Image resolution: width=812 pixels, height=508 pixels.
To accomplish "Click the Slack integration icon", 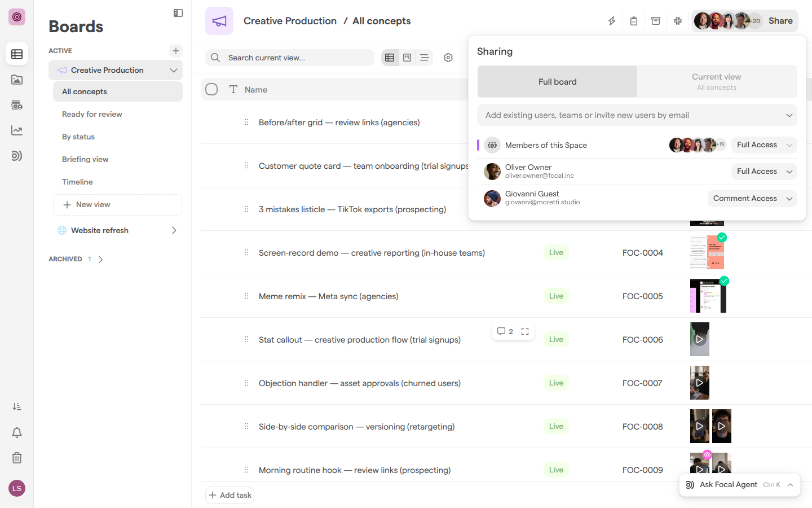I will click(x=678, y=21).
